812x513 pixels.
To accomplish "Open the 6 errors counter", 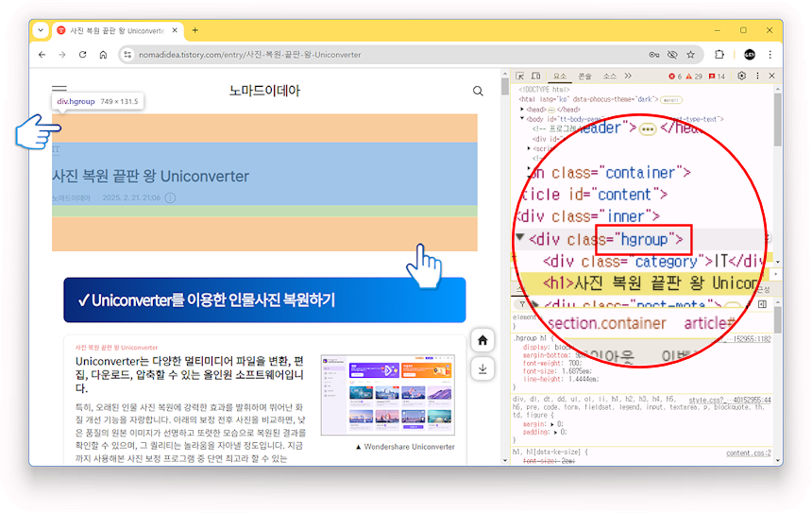I will (675, 77).
